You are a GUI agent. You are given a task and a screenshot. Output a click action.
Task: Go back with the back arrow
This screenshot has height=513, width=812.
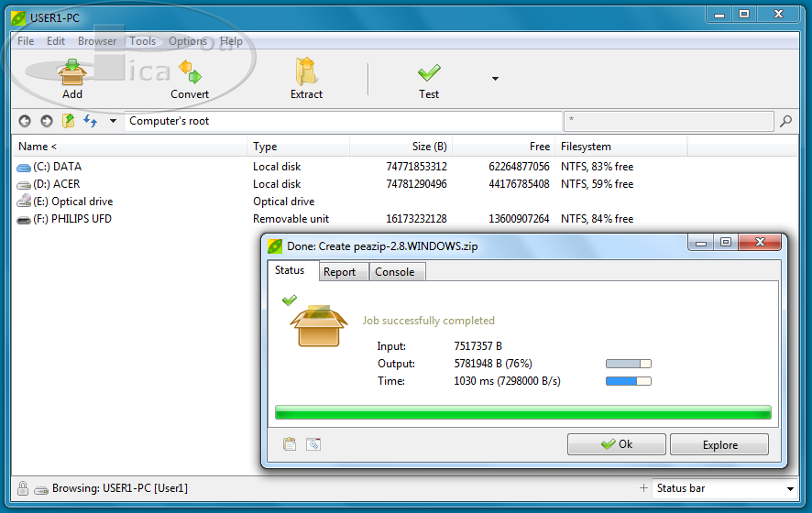[x=25, y=121]
